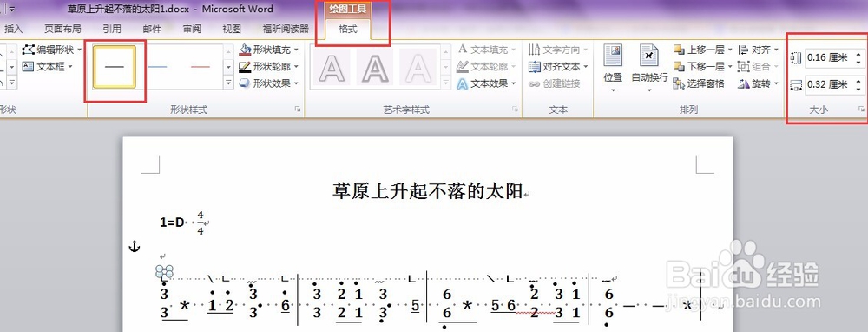Click the 形状效果 icon
This screenshot has height=332, width=868.
(x=245, y=83)
